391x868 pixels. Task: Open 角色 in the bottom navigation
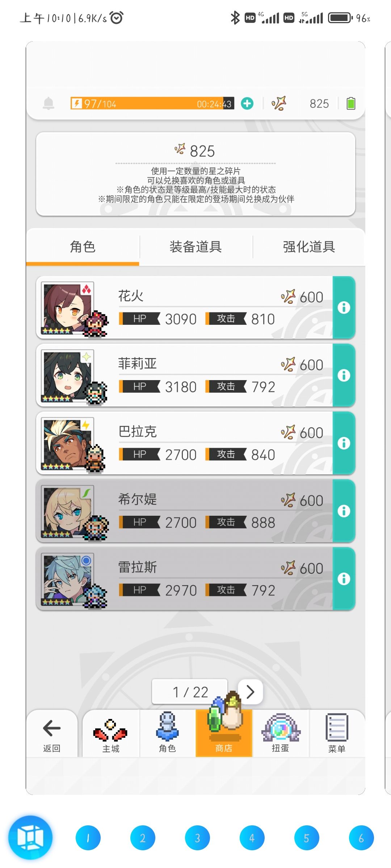coord(167,733)
